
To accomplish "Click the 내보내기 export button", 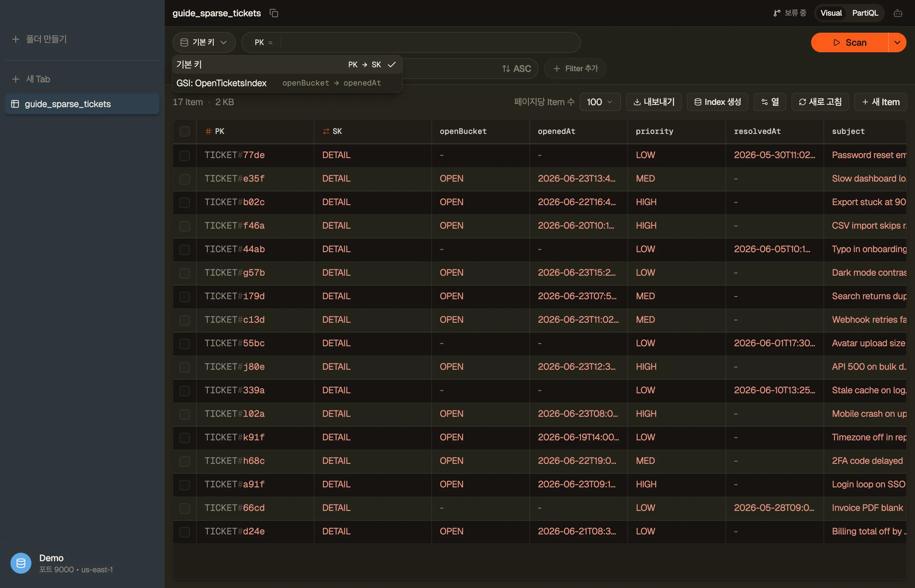I will (654, 102).
